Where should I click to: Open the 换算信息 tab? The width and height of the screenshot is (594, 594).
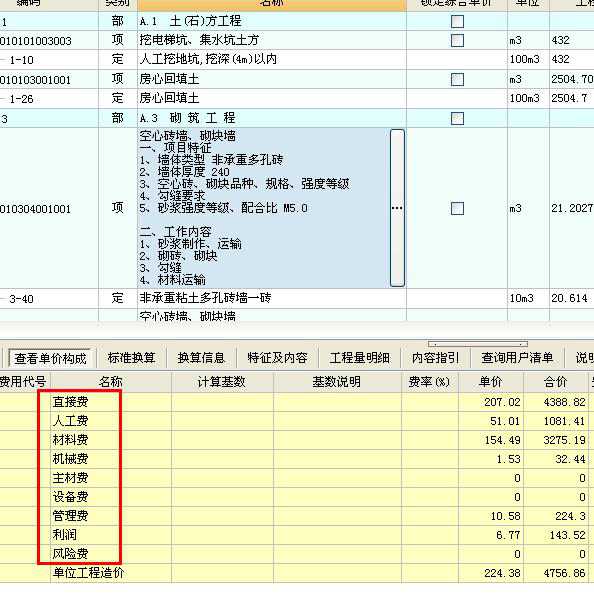click(x=201, y=358)
